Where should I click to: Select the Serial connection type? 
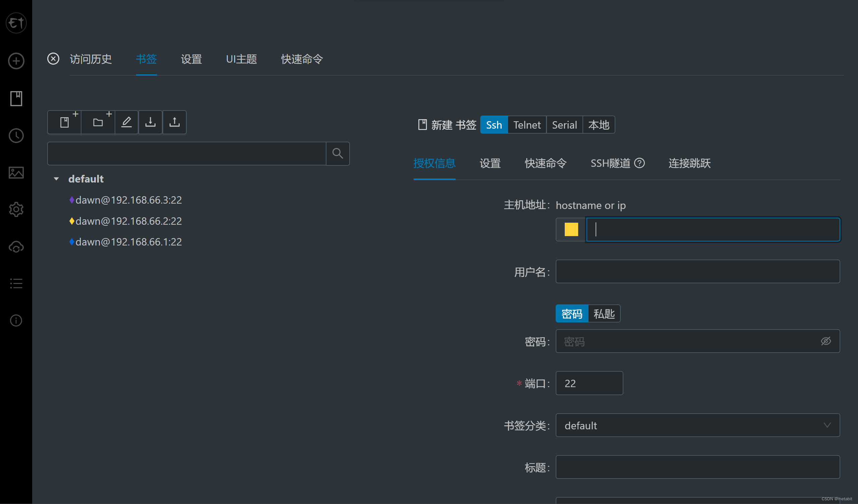tap(564, 125)
